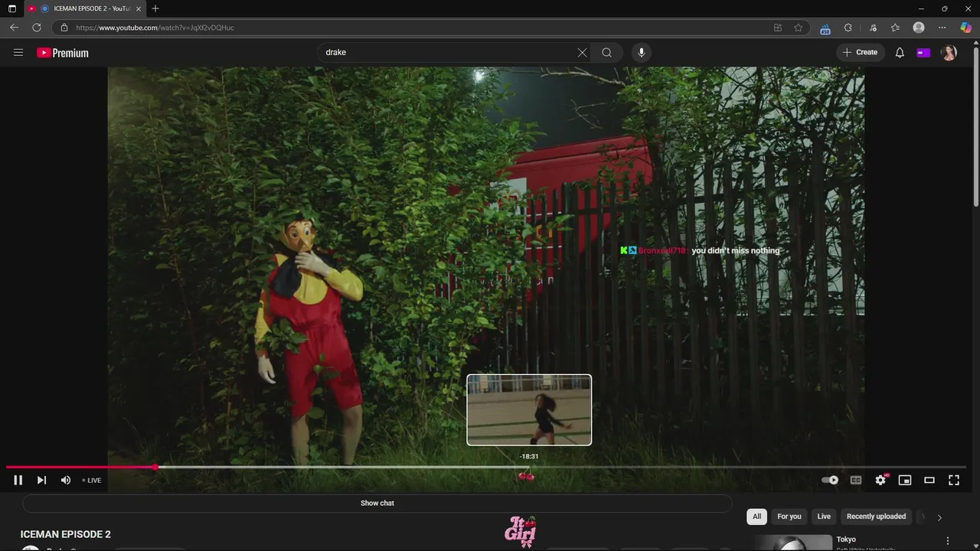The width and height of the screenshot is (980, 551).
Task: Open the favorites list icon
Action: 895,28
